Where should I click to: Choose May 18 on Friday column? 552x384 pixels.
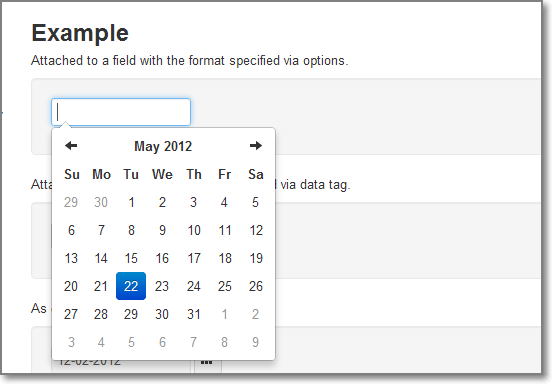pyautogui.click(x=225, y=258)
